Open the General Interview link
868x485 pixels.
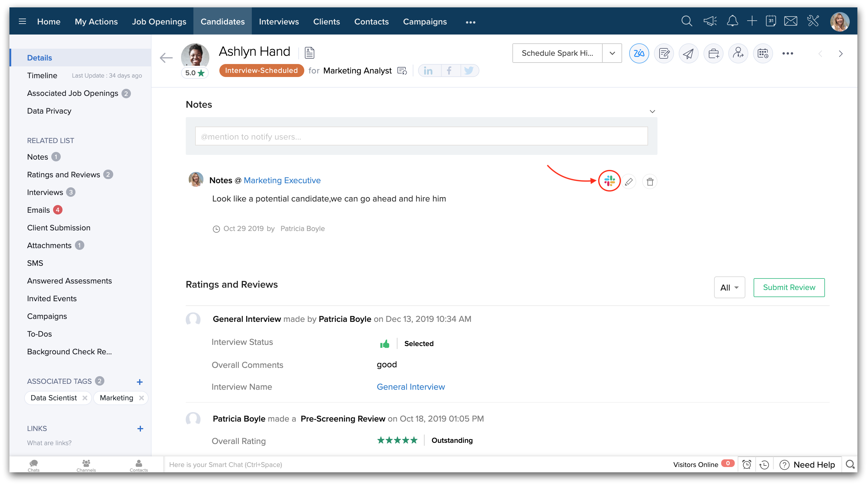click(x=410, y=387)
